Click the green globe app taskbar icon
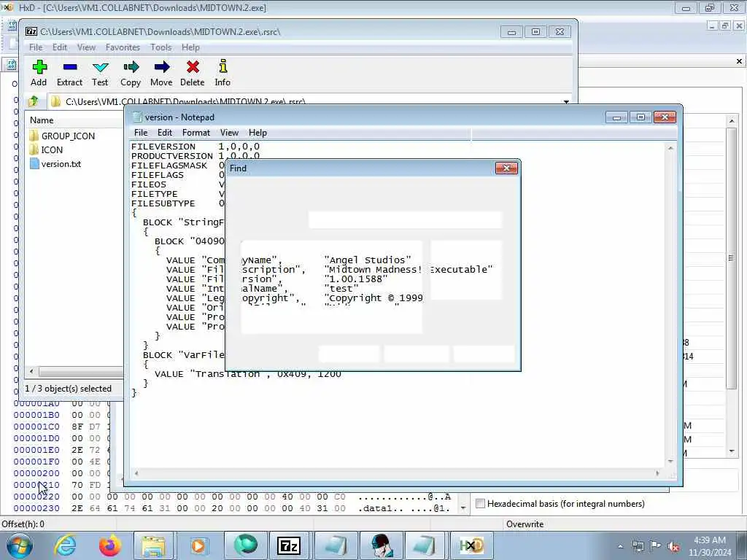The width and height of the screenshot is (747, 560). 245,545
